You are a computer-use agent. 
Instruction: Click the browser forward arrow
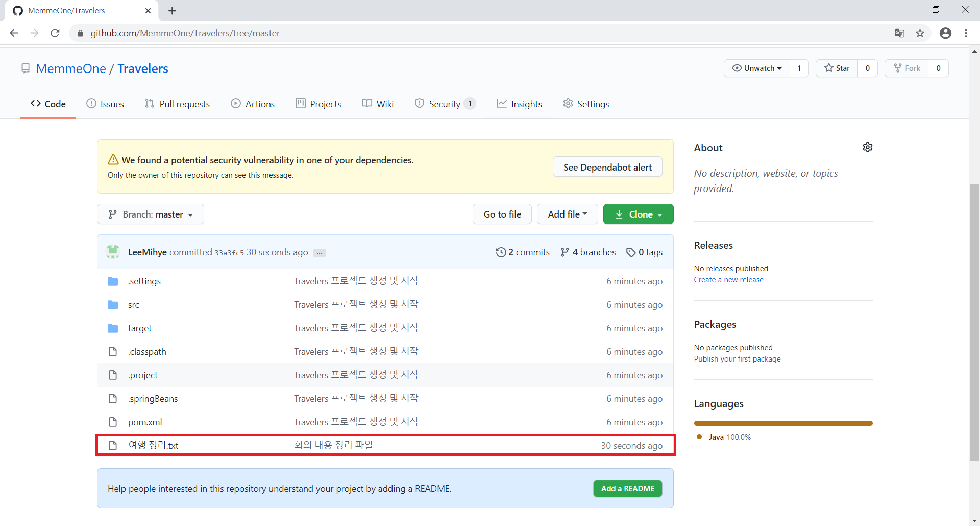[x=34, y=33]
